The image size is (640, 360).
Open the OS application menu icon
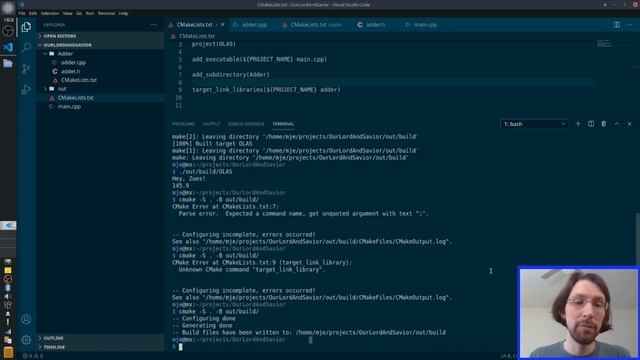click(8, 7)
